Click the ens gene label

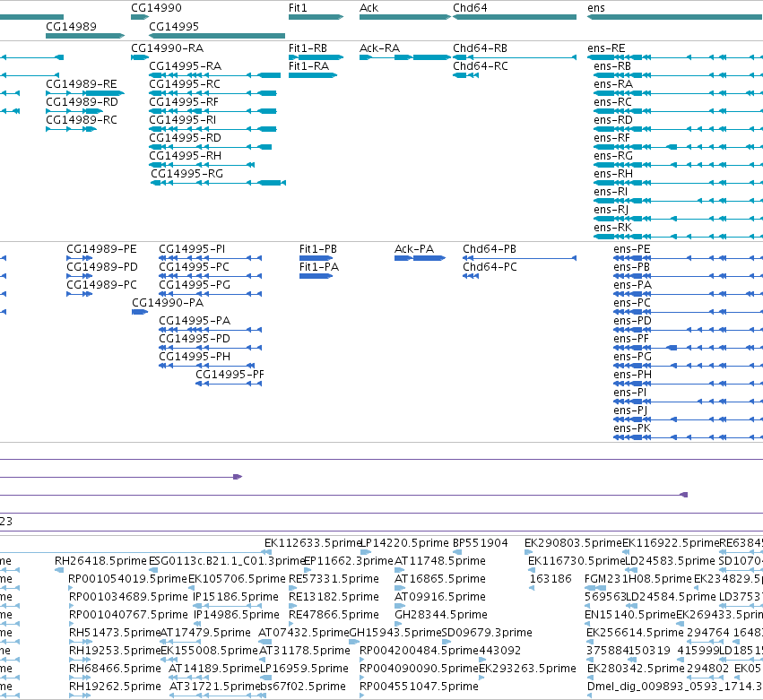coord(596,8)
